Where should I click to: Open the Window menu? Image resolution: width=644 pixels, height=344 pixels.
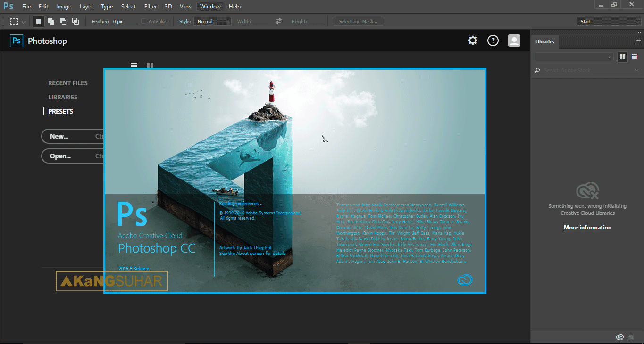[x=210, y=7]
